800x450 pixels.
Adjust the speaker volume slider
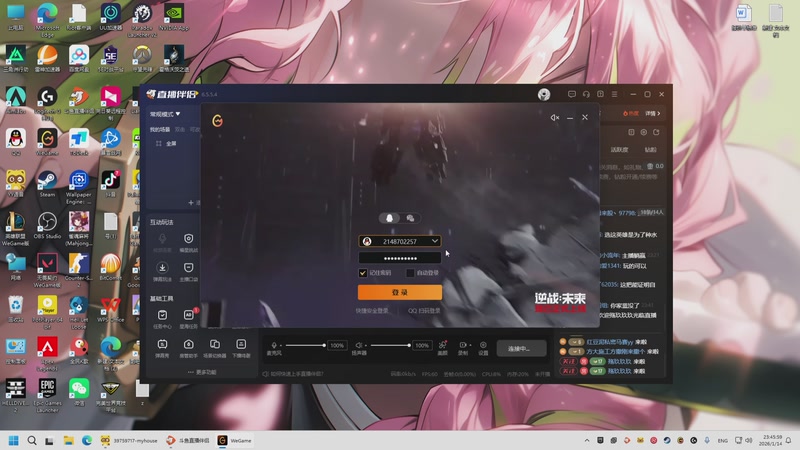point(390,345)
